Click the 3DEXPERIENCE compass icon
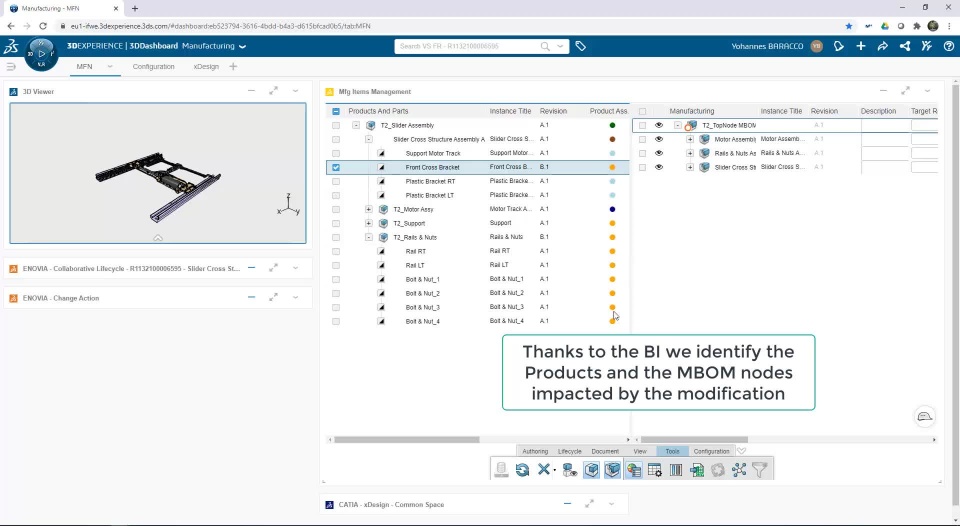Image resolution: width=960 pixels, height=526 pixels. [41, 54]
